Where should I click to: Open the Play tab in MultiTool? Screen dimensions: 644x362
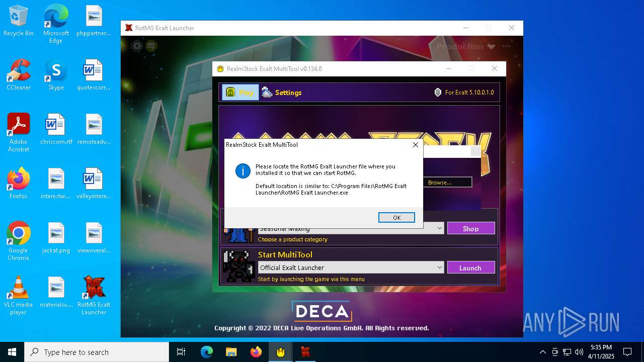coord(240,93)
